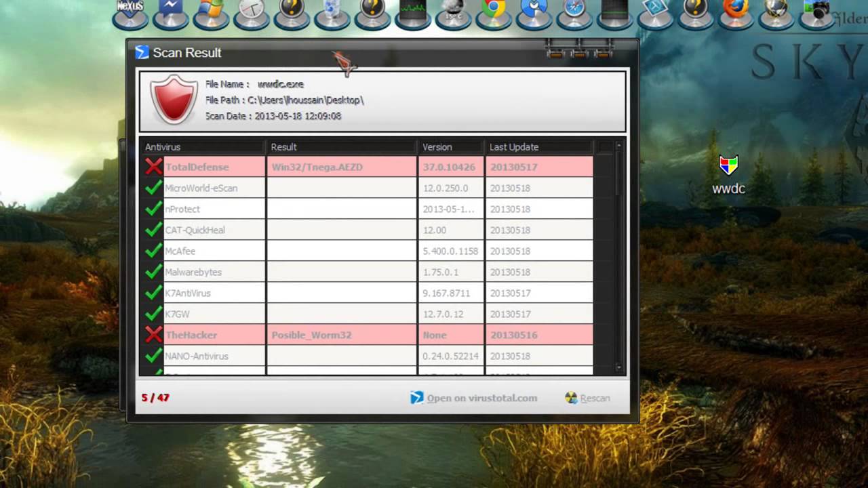The height and width of the screenshot is (488, 868).
Task: Click green check beside nProtect
Action: pos(154,208)
